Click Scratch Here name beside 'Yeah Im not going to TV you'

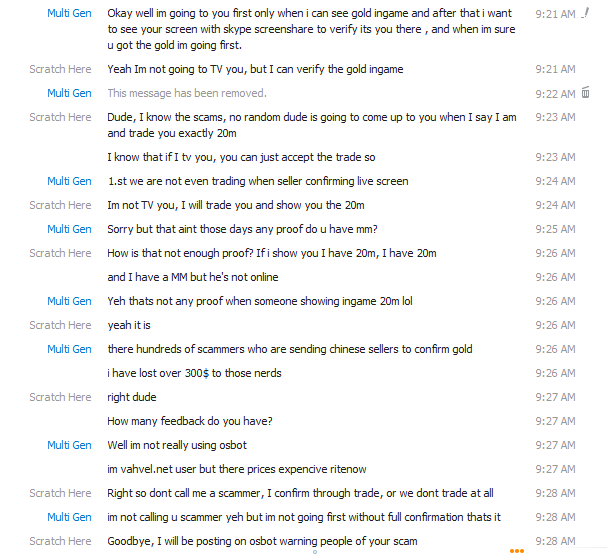60,69
